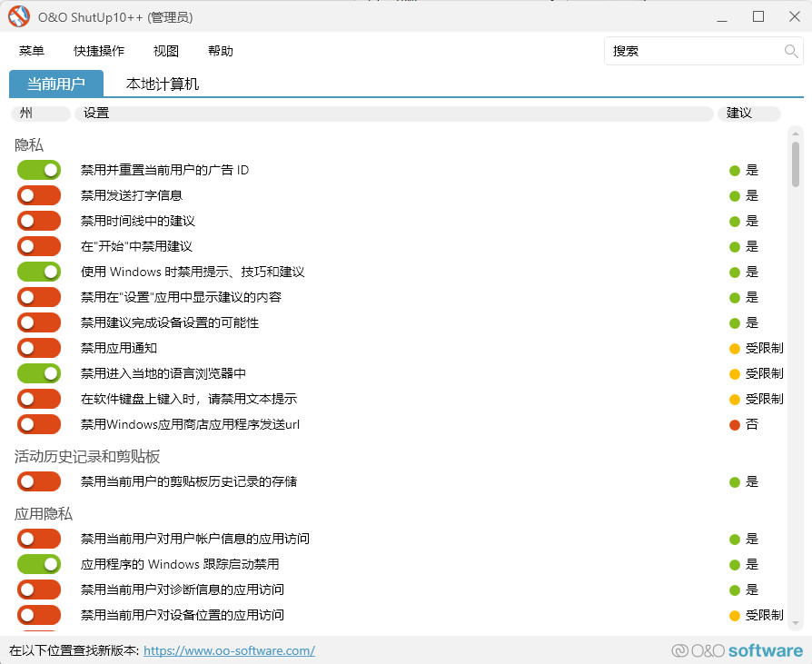Image resolution: width=812 pixels, height=664 pixels.
Task: Sort by the 建议 column header
Action: [748, 114]
